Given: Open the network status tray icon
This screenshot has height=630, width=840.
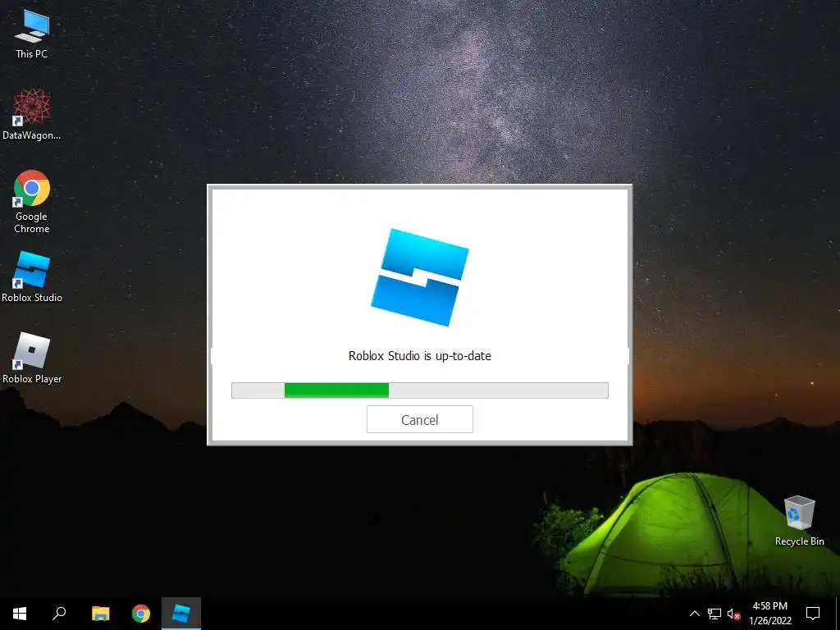Looking at the screenshot, I should (714, 614).
